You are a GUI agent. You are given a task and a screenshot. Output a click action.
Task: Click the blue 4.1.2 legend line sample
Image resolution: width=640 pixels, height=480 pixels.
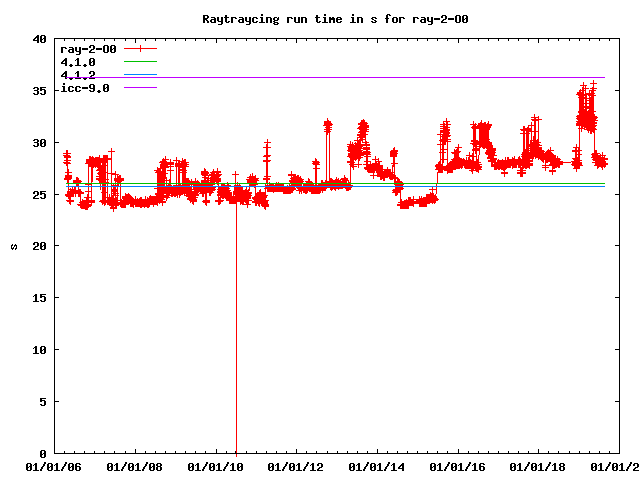141,75
